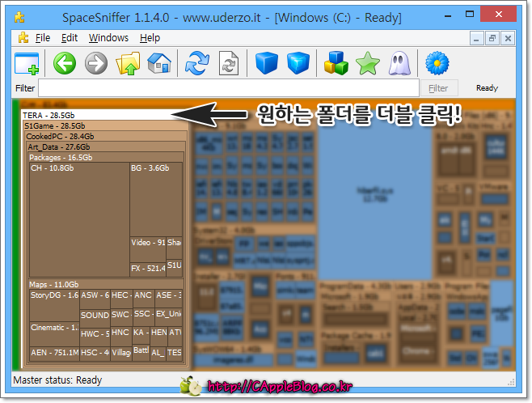Click the more detail light blue cube
532x403 pixels.
pos(298,63)
